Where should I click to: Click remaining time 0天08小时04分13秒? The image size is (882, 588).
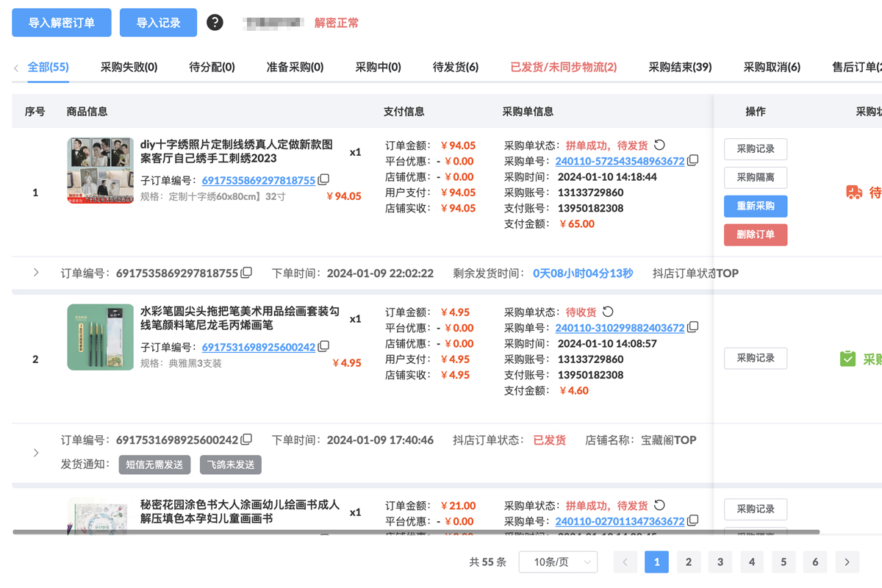[x=583, y=273]
